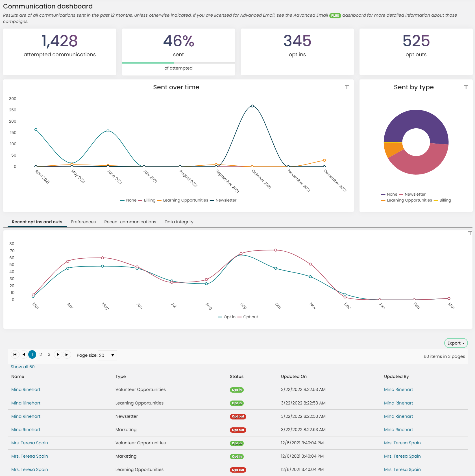Screen dimensions: 475x476
Task: Click October 2021 Newsletter peak data point
Action: point(252,106)
